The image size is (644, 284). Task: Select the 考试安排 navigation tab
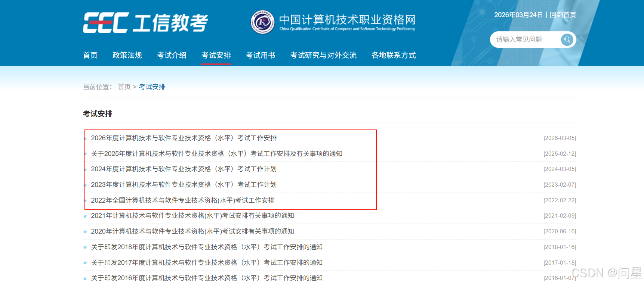tap(216, 55)
